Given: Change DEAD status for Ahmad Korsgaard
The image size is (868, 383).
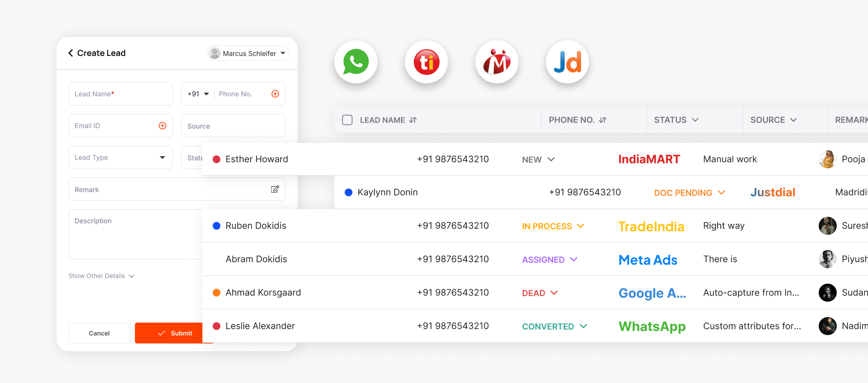Looking at the screenshot, I should coord(540,293).
